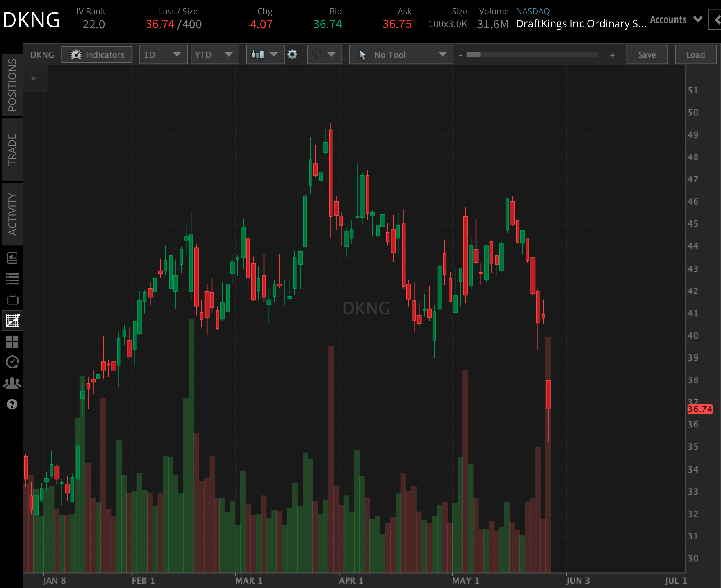Click the Save chart button
721x588 pixels.
click(647, 54)
